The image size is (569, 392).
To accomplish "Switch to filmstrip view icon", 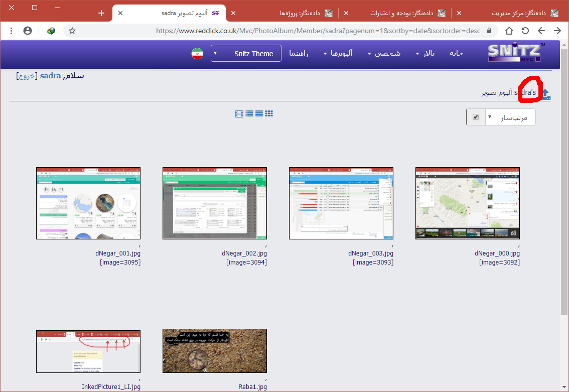I will [x=239, y=114].
